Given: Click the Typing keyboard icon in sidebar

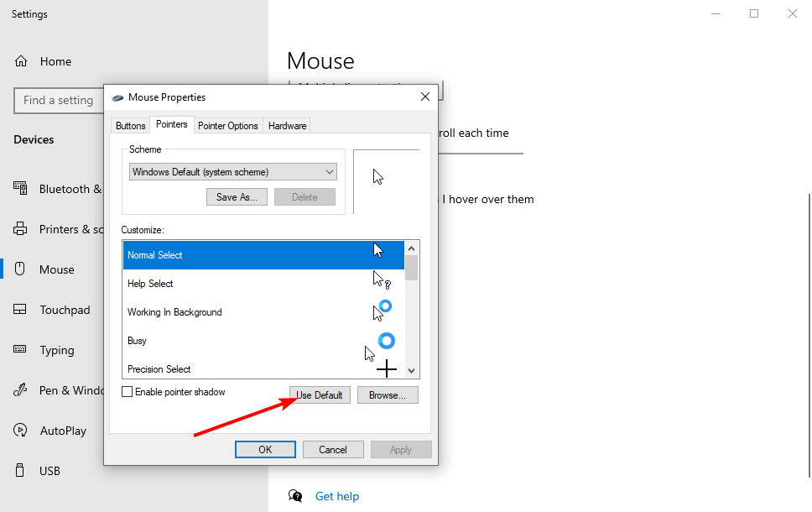Looking at the screenshot, I should tap(19, 349).
